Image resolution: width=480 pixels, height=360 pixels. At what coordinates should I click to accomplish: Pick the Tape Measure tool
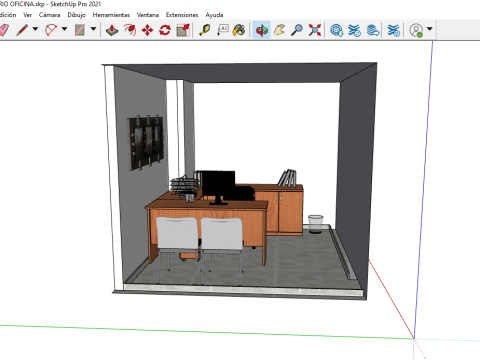tap(205, 30)
